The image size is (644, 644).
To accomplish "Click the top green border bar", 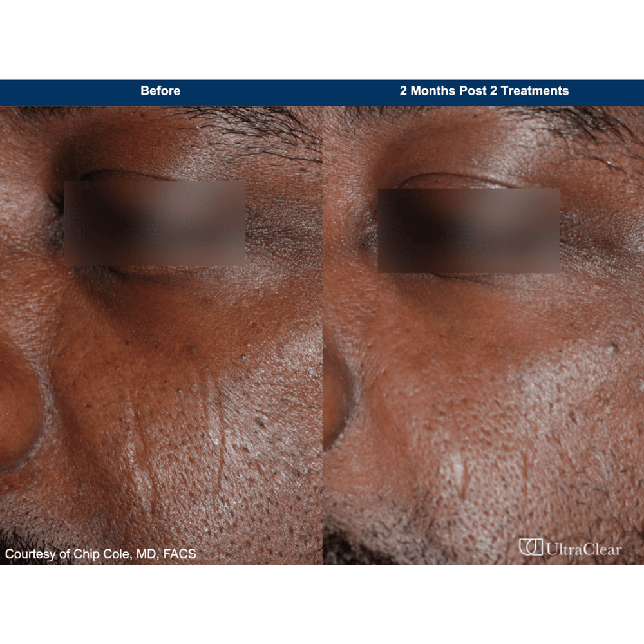I will pos(322,39).
